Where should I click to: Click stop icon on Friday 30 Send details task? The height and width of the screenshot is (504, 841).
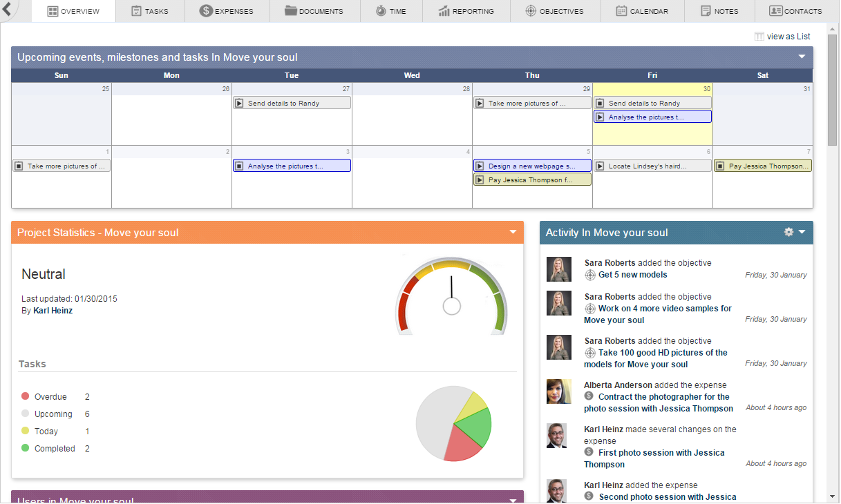(x=600, y=103)
